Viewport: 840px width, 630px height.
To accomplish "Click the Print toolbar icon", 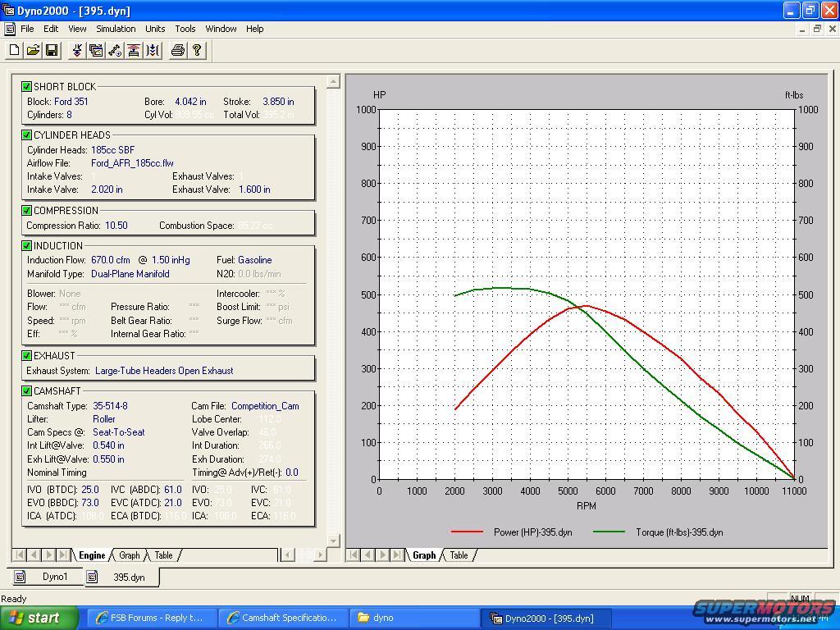I will point(177,51).
